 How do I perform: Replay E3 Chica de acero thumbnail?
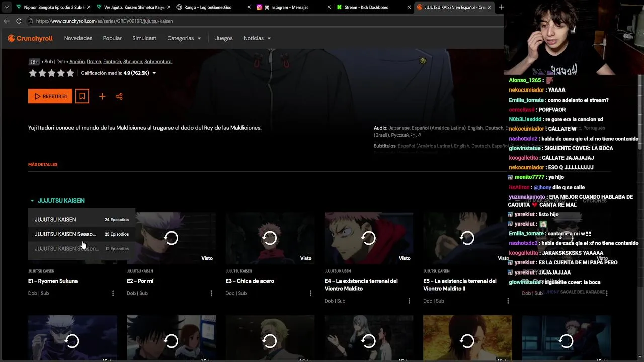[270, 238]
